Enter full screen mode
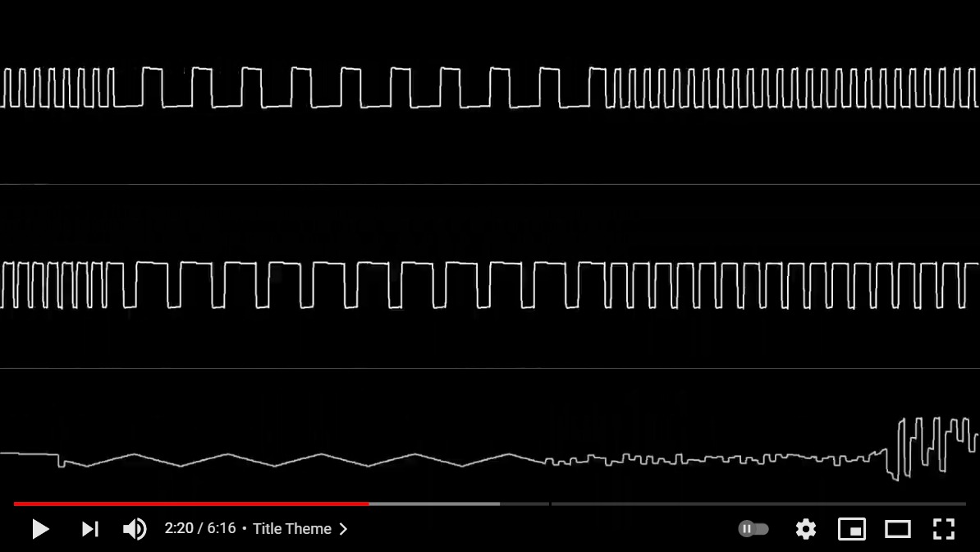Image resolution: width=980 pixels, height=552 pixels. 944,529
